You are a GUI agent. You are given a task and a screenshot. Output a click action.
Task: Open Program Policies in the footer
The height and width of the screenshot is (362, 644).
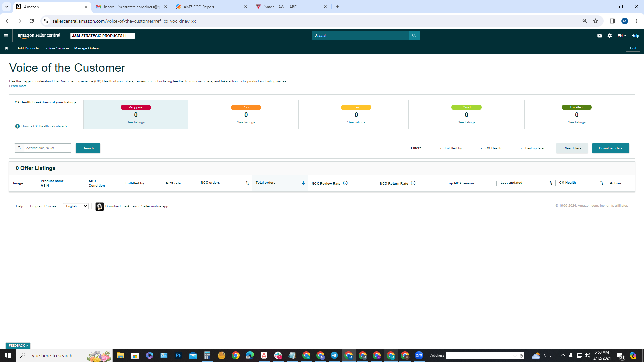(x=43, y=206)
